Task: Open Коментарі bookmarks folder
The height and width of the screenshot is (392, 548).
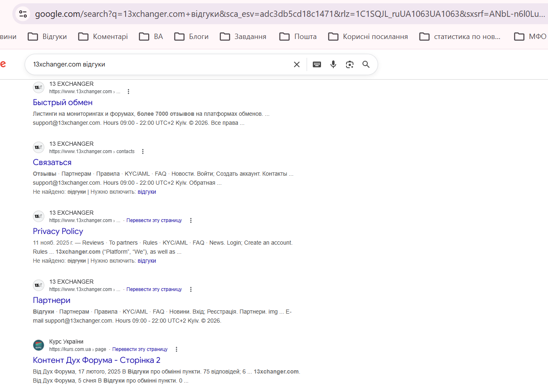Action: tap(103, 37)
